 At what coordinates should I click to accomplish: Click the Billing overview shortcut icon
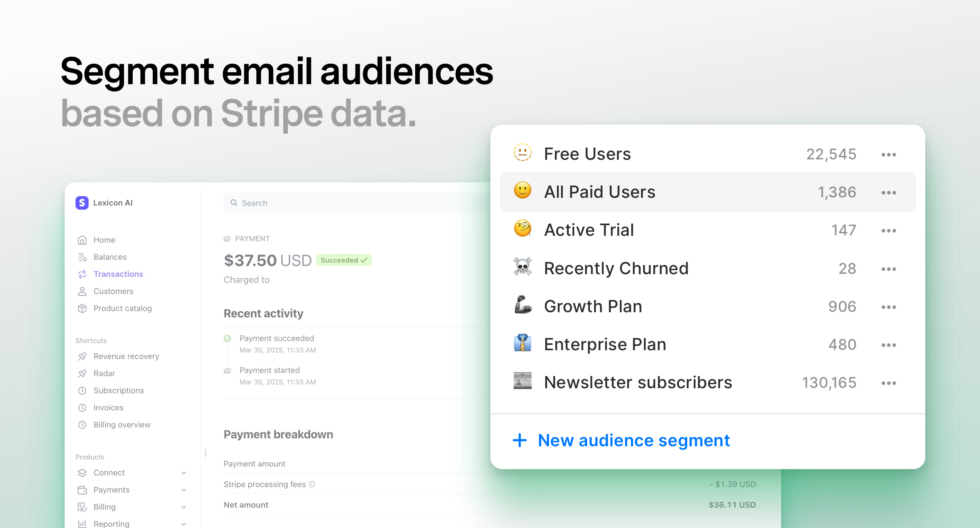82,425
